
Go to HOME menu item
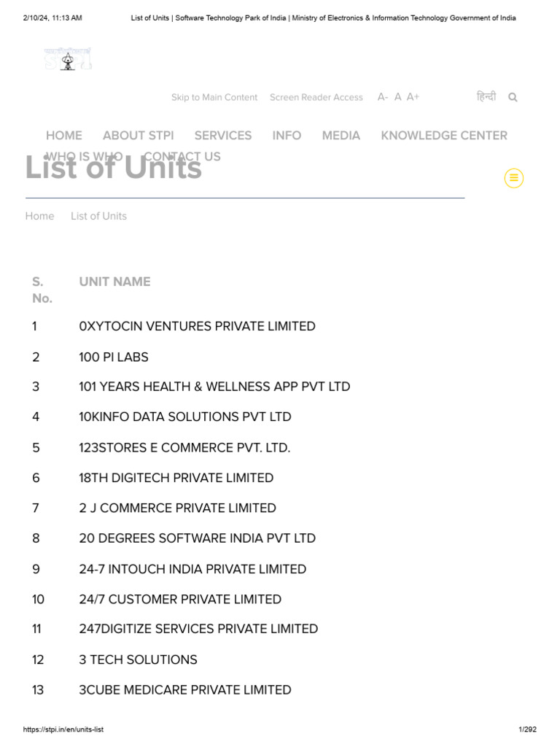[x=64, y=135]
